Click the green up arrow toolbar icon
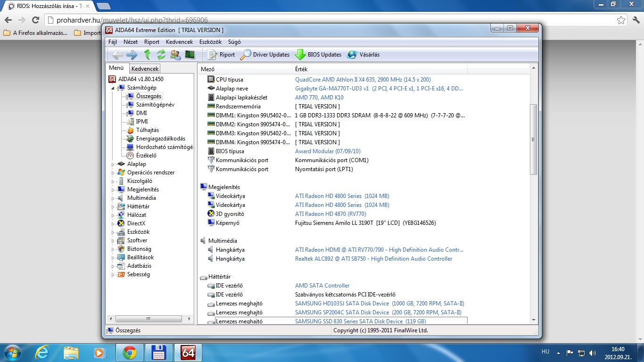 pyautogui.click(x=147, y=55)
